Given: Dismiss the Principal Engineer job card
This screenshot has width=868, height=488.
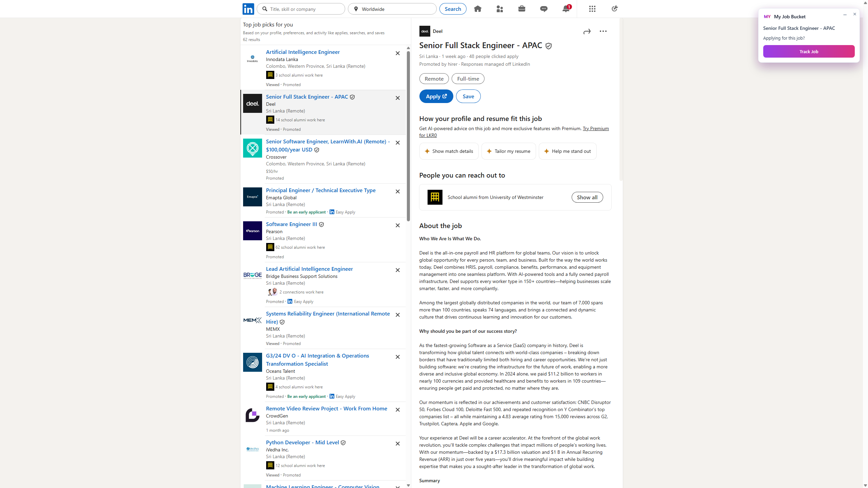Looking at the screenshot, I should (x=398, y=191).
